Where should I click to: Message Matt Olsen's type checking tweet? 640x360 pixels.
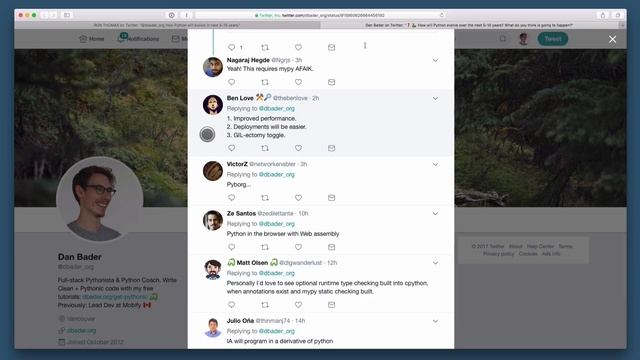[x=331, y=304]
